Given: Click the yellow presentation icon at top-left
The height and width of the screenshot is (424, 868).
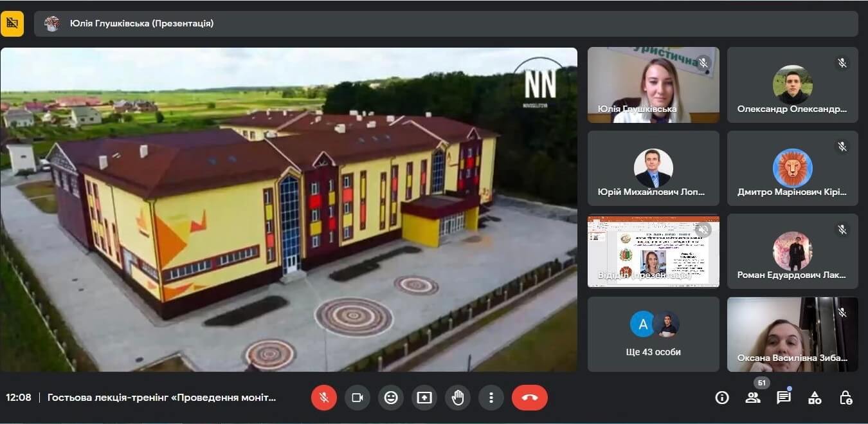Looking at the screenshot, I should (12, 24).
